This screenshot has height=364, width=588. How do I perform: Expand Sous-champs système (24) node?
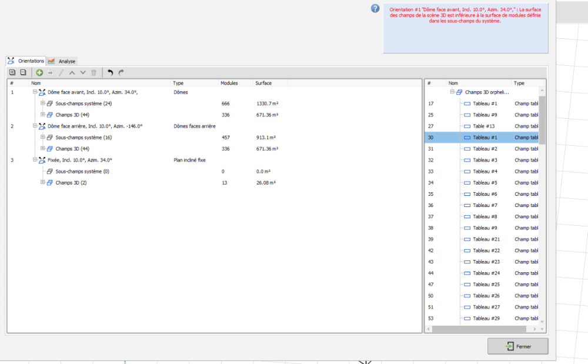(43, 103)
